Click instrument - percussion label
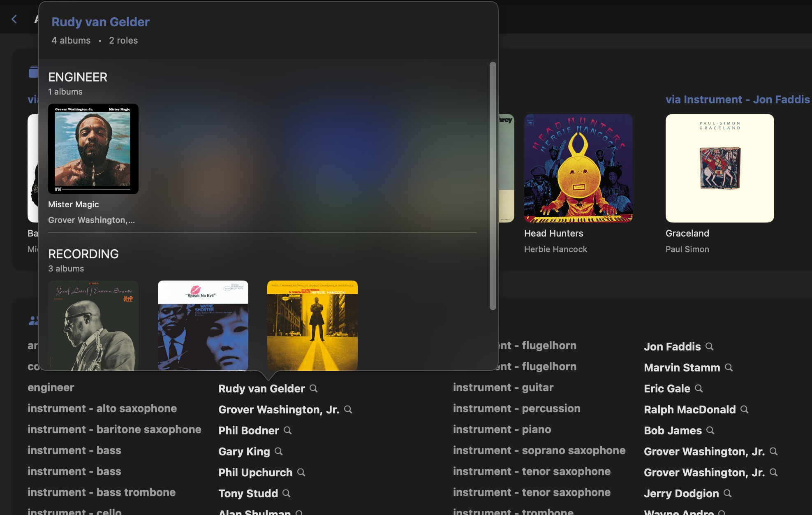This screenshot has height=515, width=812. [517, 408]
